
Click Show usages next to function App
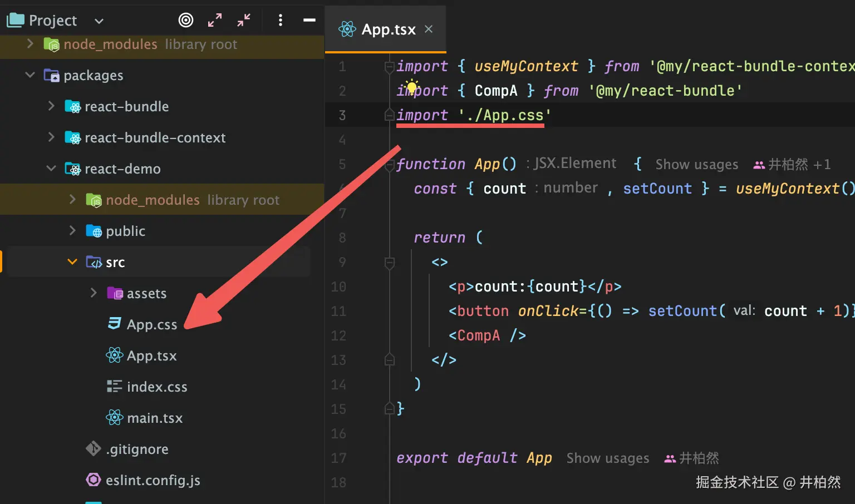[696, 165]
